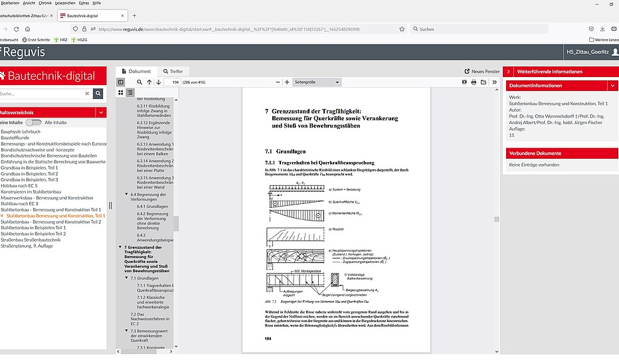
Task: Jump to 7.2 Das Nachweisverfahren in EC 2
Action: (150, 319)
